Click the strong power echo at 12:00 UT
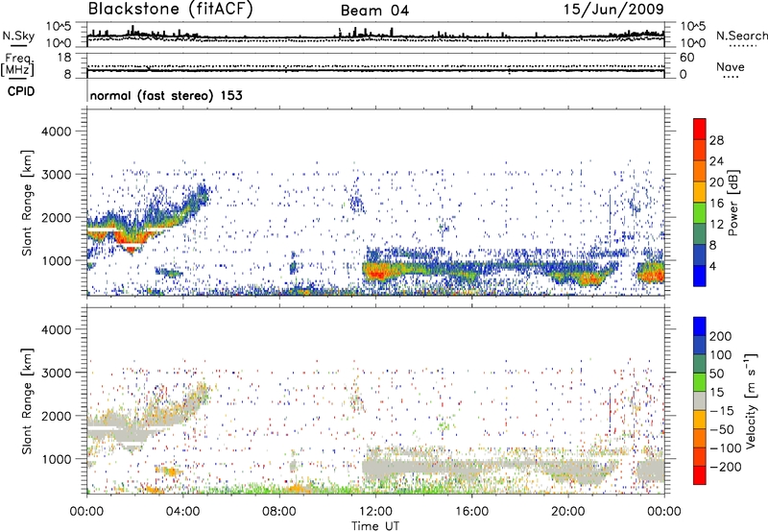Screen dimensions: 768x532 tap(377, 271)
